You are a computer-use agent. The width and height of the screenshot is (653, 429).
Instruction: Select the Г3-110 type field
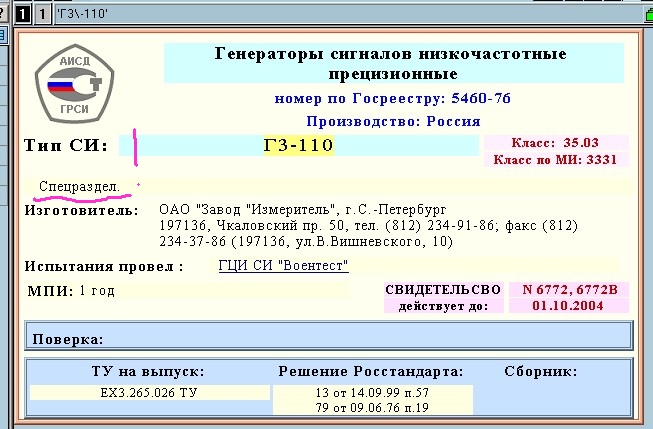(x=298, y=146)
